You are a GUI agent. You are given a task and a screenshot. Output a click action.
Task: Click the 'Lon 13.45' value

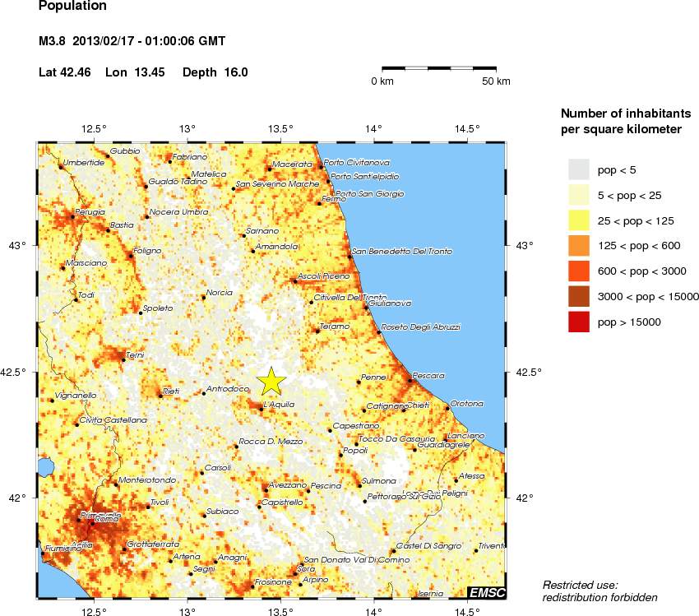pos(135,72)
